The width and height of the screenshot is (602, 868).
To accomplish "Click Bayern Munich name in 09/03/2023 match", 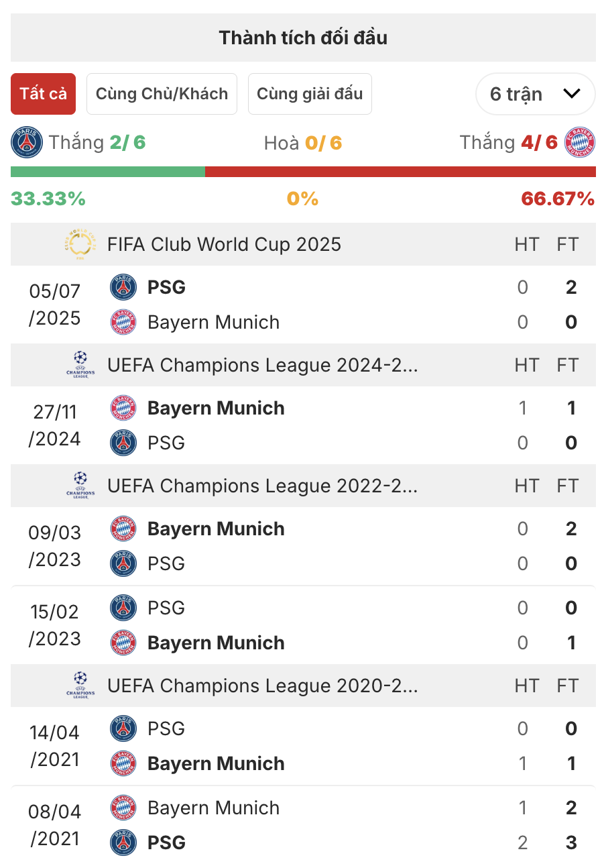I will pyautogui.click(x=216, y=529).
